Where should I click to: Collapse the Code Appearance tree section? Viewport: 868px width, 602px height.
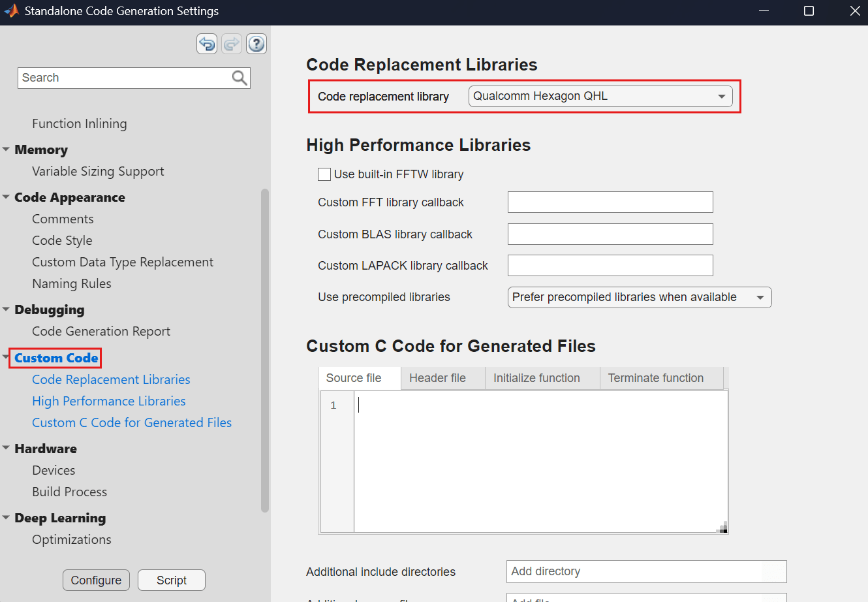(x=6, y=197)
